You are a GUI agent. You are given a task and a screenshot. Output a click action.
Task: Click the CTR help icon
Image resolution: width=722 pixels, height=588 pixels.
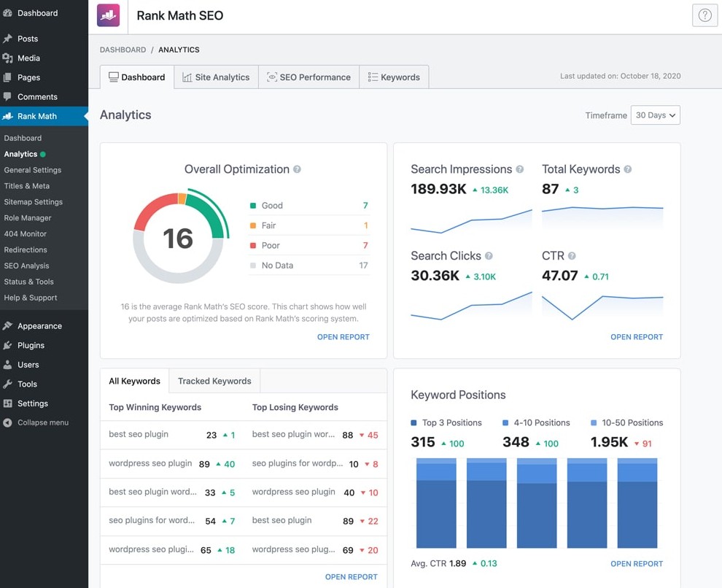click(x=572, y=256)
